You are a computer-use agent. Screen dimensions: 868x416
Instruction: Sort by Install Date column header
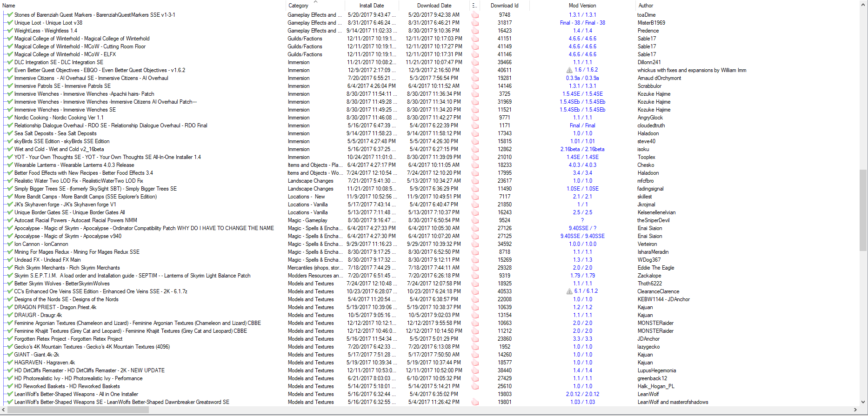pos(372,6)
